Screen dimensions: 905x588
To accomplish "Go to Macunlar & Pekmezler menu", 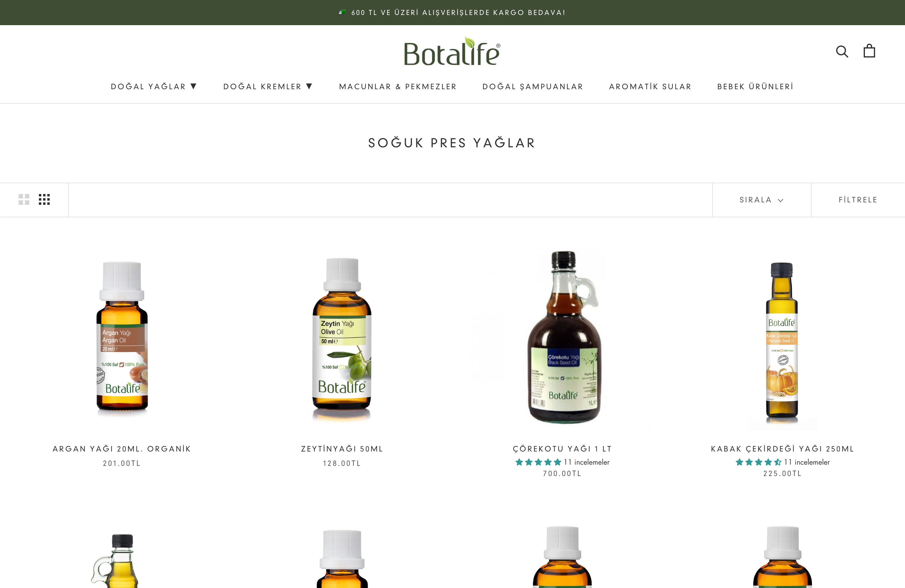I will pyautogui.click(x=398, y=87).
